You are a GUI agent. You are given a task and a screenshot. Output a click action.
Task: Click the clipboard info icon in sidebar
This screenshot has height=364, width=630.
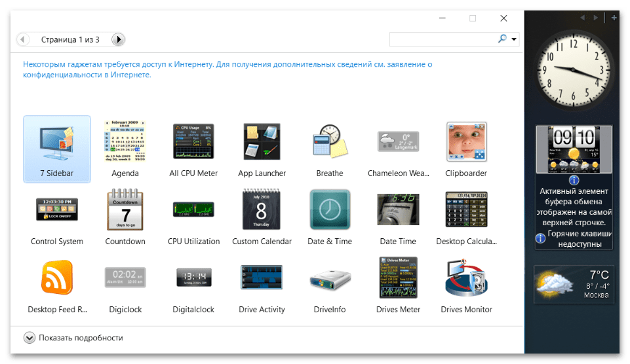click(x=574, y=180)
